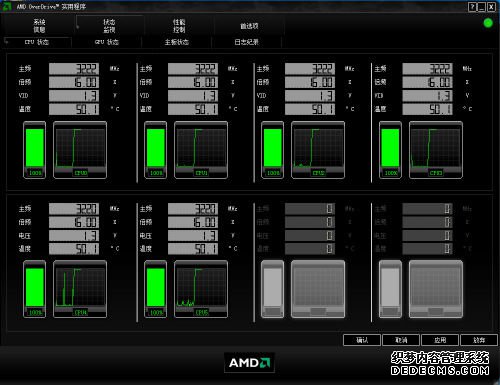Image resolution: width=500 pixels, height=385 pixels.
Task: Click the first disabled core's 主频 0 field
Action: (x=310, y=209)
